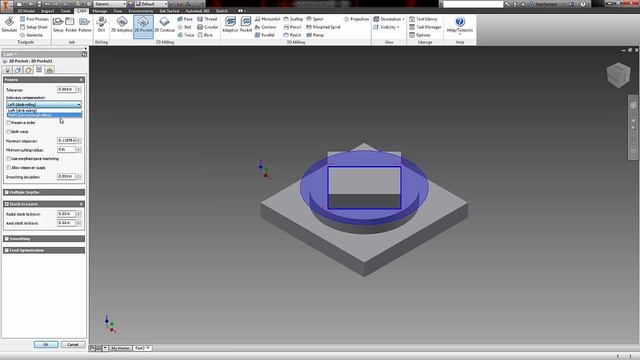640x360 pixels.
Task: Select the Parallel milling strategy
Action: coord(265,35)
